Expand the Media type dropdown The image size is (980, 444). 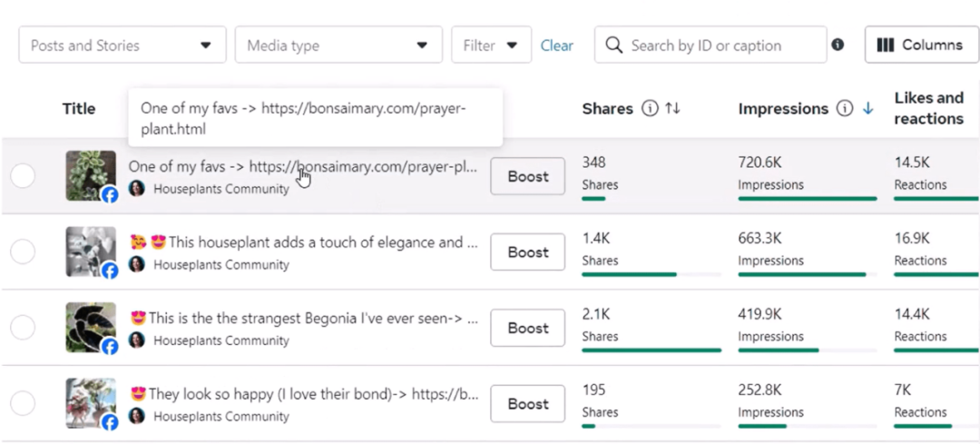coord(338,45)
